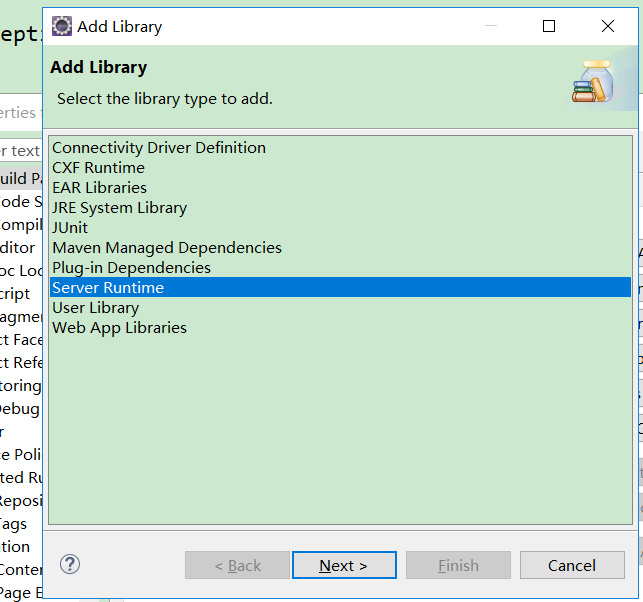Screen dimensions: 643x602
Task: Select Service Policies item in Properties sidebar
Action: (x=21, y=454)
